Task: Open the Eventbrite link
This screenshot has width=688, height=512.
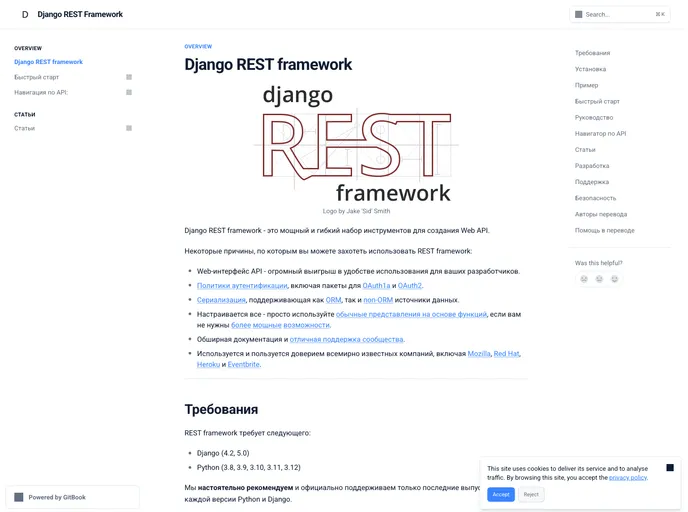Action: tap(244, 365)
